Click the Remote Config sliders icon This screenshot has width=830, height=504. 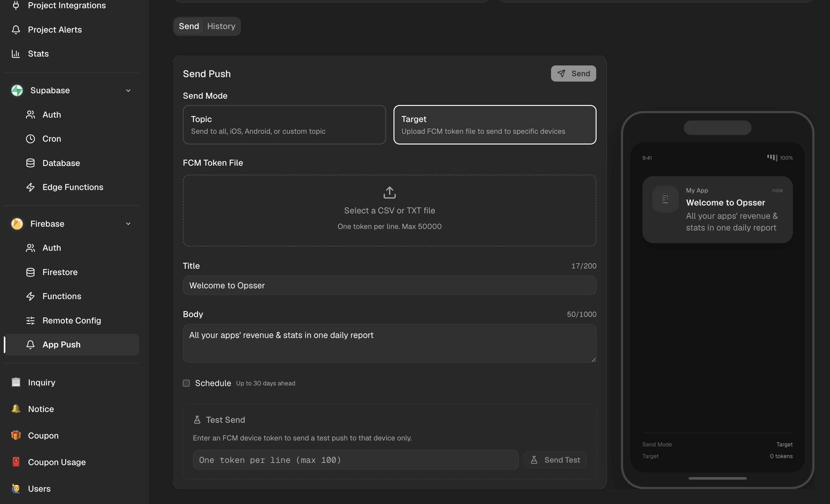click(x=30, y=321)
